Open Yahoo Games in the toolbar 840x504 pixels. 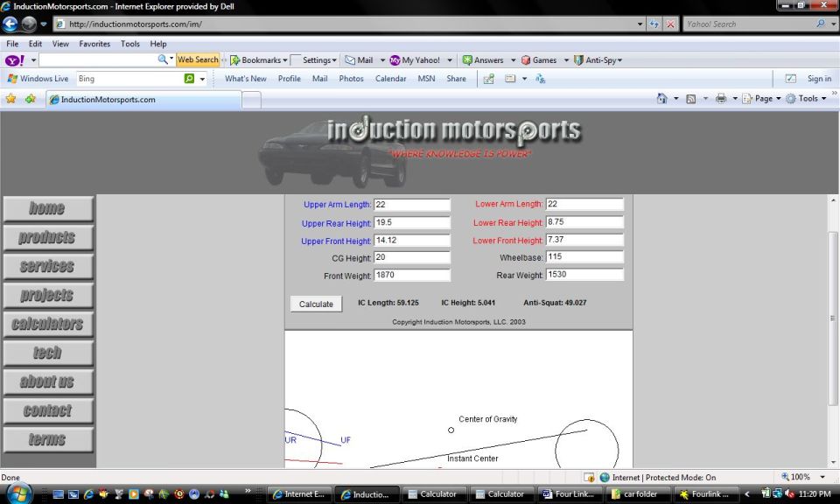tap(540, 60)
